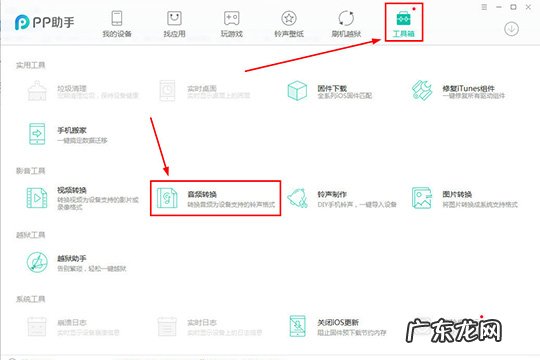Open the 崩溃日志 crash log tool
This screenshot has width=540, height=360.
(x=73, y=327)
